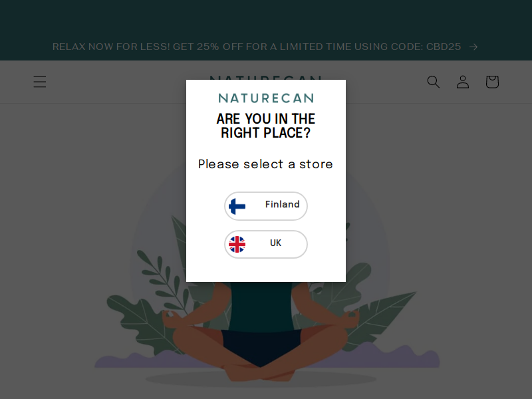Open the shopping cart icon

(x=492, y=82)
